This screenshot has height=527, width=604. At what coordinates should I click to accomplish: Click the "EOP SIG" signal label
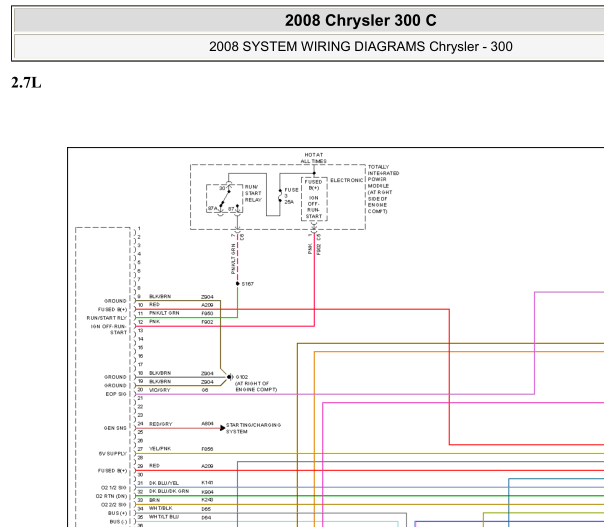tap(116, 394)
